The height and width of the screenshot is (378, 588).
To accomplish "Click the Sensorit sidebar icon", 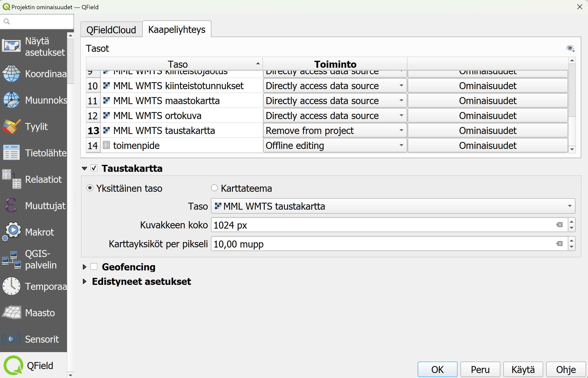I will pos(11,339).
